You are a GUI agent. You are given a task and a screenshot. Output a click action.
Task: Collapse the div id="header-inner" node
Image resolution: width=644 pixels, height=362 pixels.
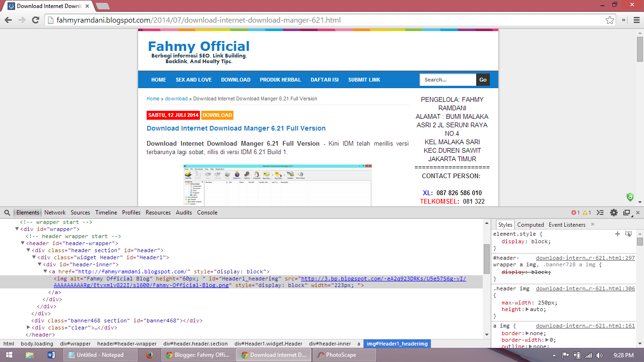coord(40,264)
